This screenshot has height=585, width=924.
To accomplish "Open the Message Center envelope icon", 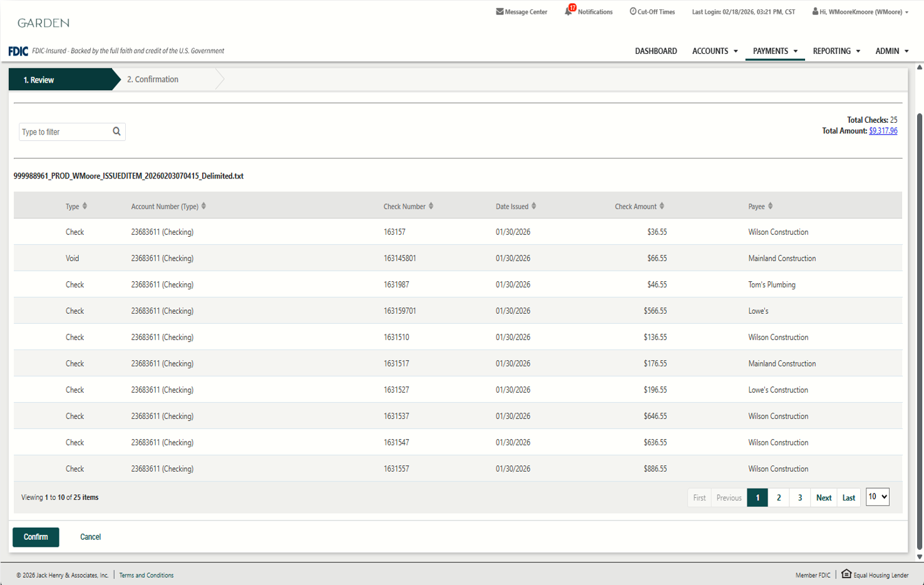I will [500, 11].
